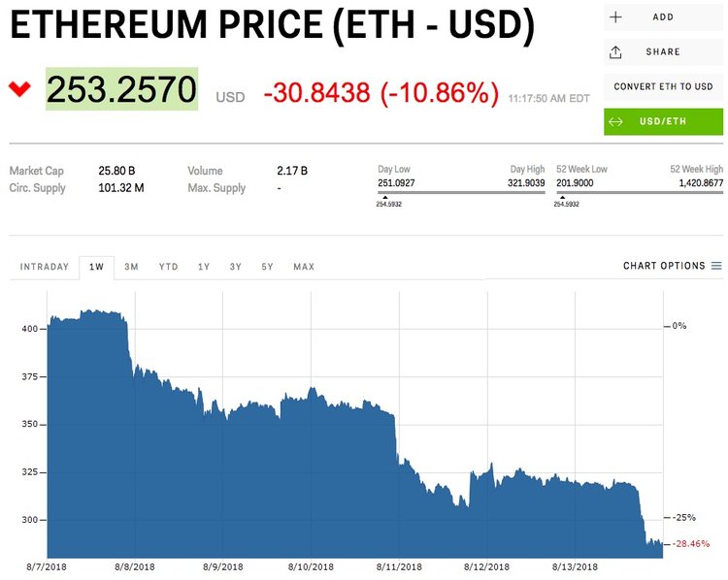Click the SHARE button
The width and height of the screenshot is (728, 580).
pyautogui.click(x=664, y=52)
